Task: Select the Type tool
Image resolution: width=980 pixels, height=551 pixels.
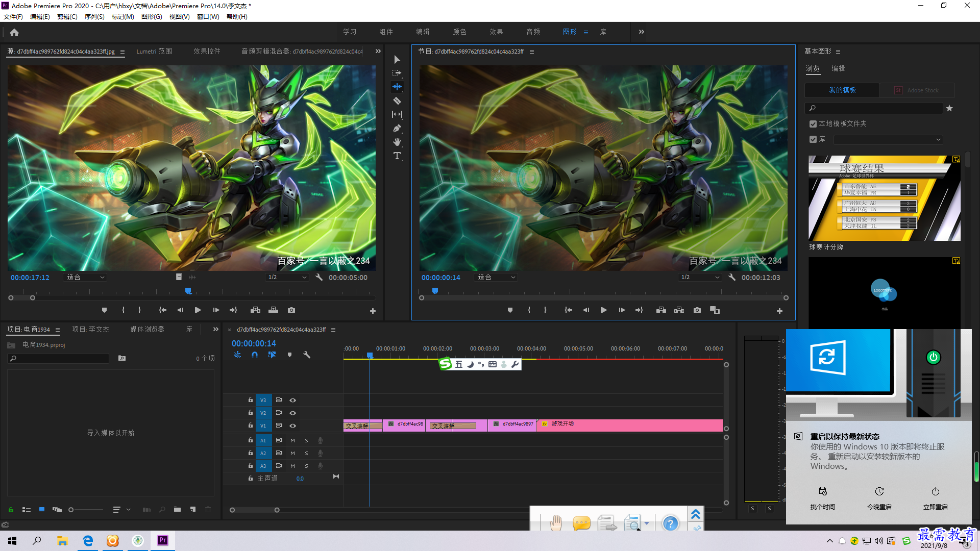Action: pyautogui.click(x=397, y=156)
